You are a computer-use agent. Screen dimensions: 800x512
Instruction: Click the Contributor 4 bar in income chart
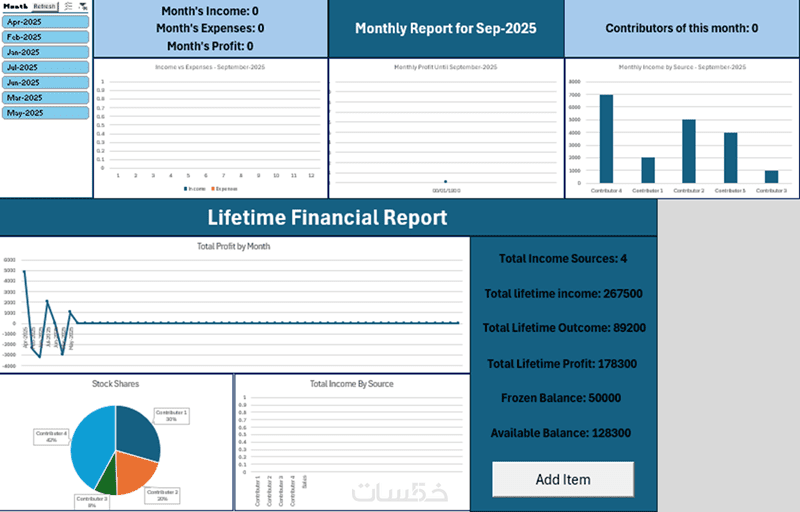(606, 139)
